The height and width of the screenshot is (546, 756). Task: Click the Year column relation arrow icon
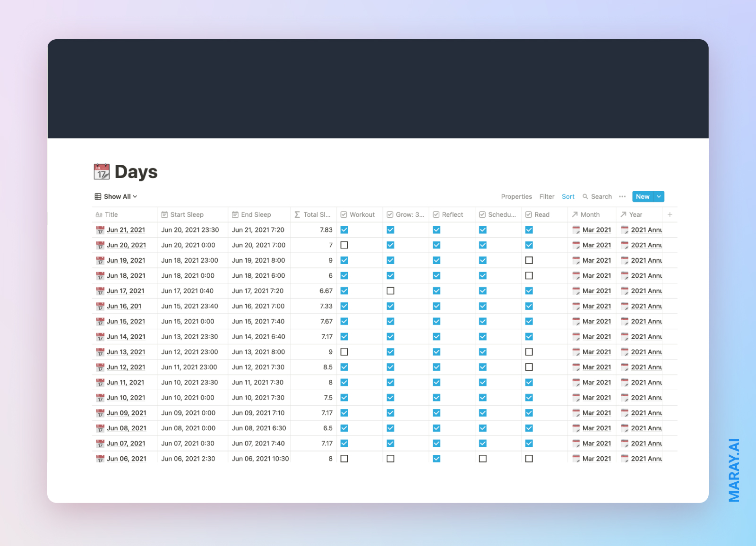click(624, 214)
